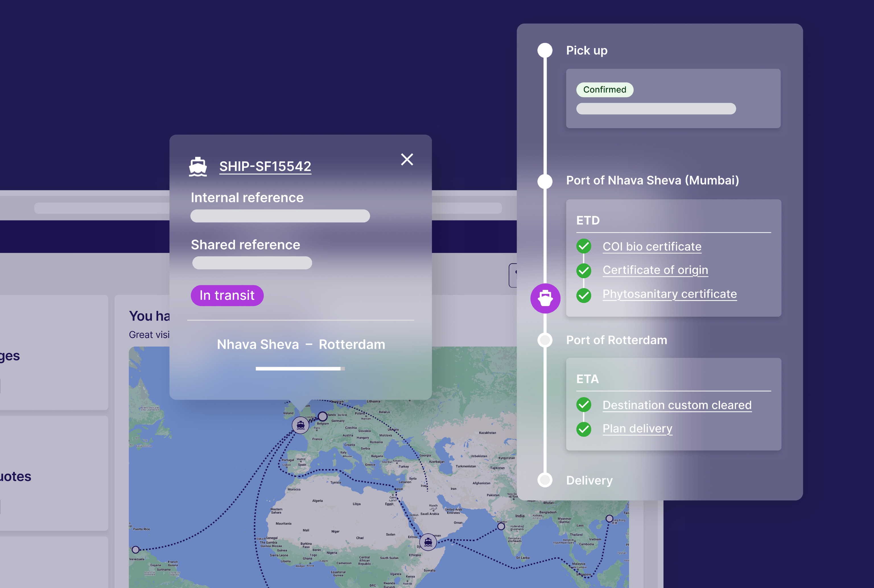Click the route waypoint circle near Hong Kong

pyautogui.click(x=609, y=519)
